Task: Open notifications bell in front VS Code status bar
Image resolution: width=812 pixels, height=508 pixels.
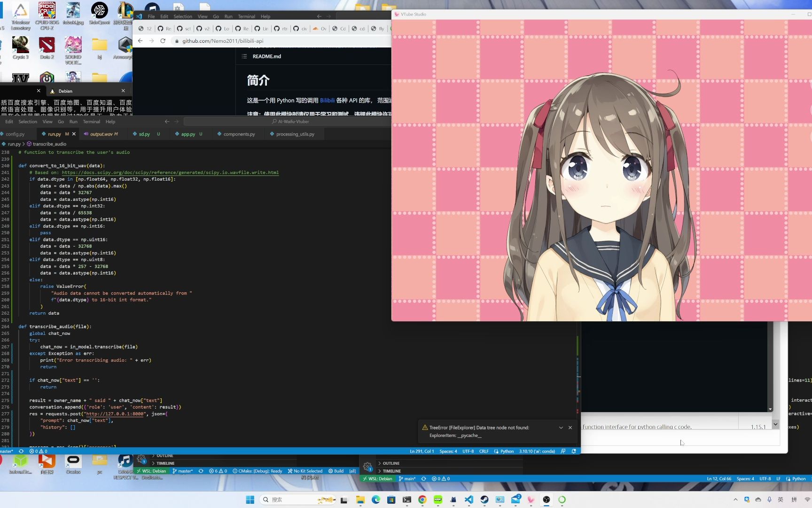Action: tap(574, 452)
